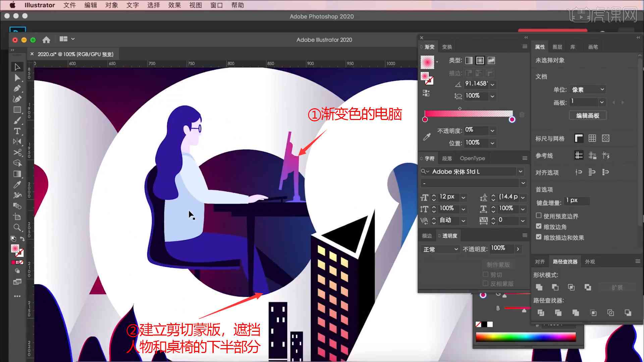The width and height of the screenshot is (644, 362).
Task: Select the Selection tool arrow
Action: [17, 67]
